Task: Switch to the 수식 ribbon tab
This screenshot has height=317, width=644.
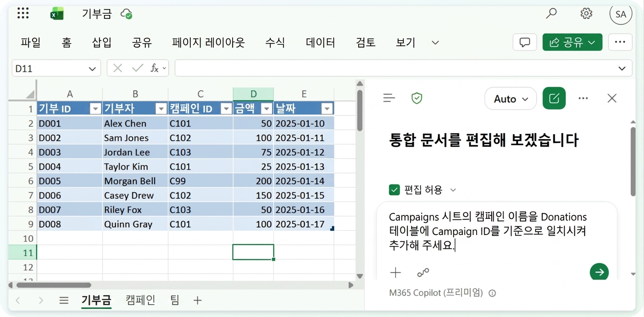Action: [275, 43]
